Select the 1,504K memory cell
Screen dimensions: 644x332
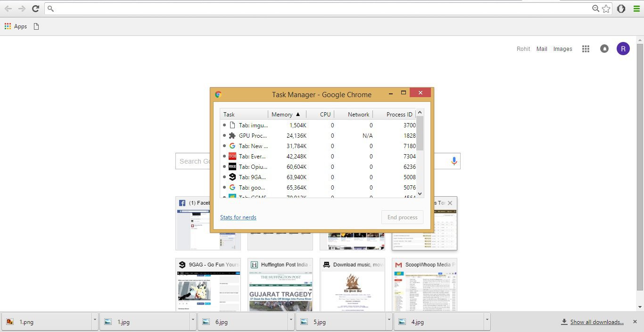click(298, 125)
